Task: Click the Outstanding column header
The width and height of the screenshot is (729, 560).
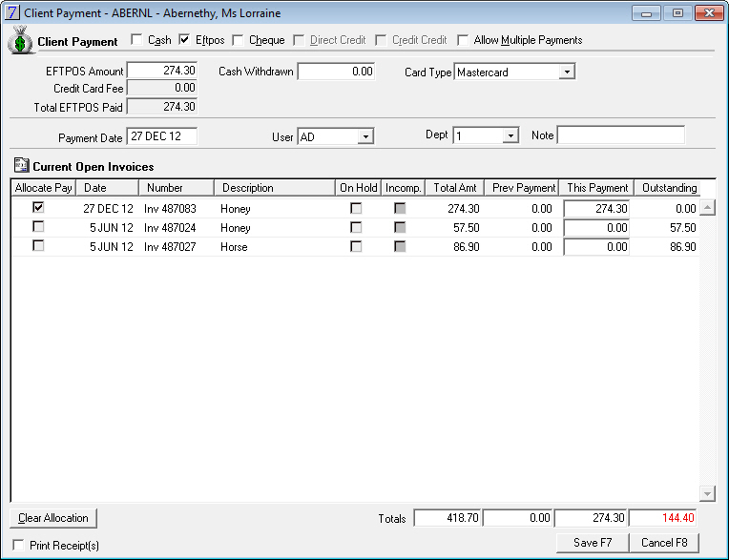Action: point(667,188)
